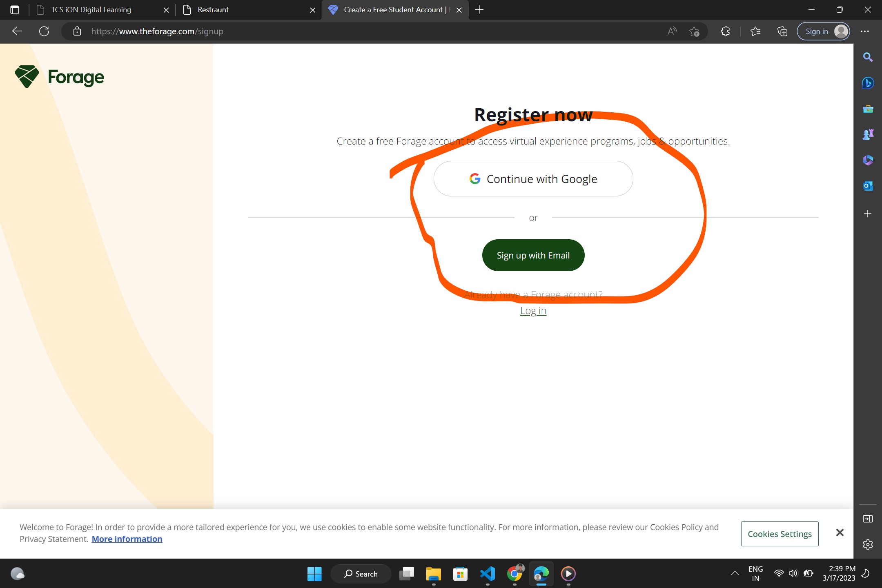This screenshot has height=588, width=882.
Task: Click the Bing chat sidebar icon
Action: tap(868, 83)
